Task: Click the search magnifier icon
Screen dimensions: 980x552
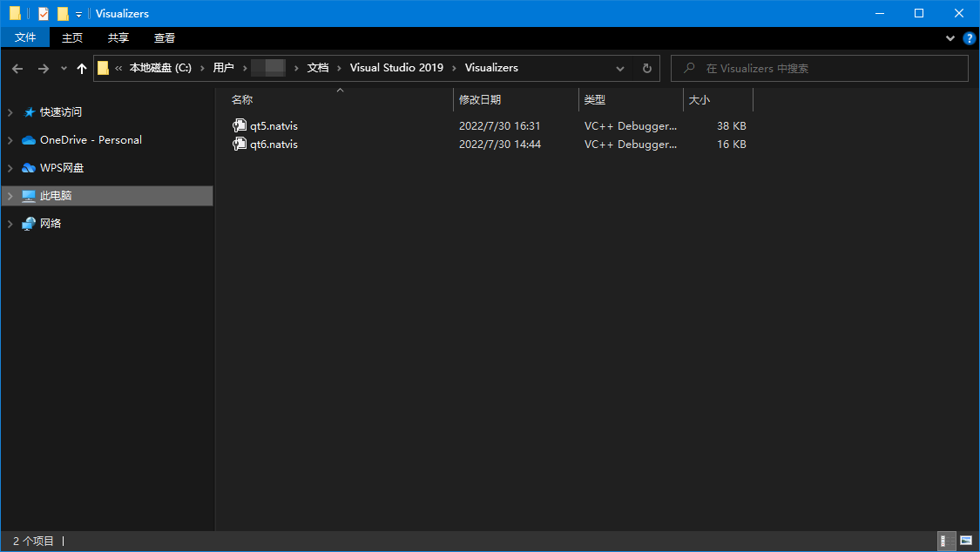Action: (x=689, y=68)
